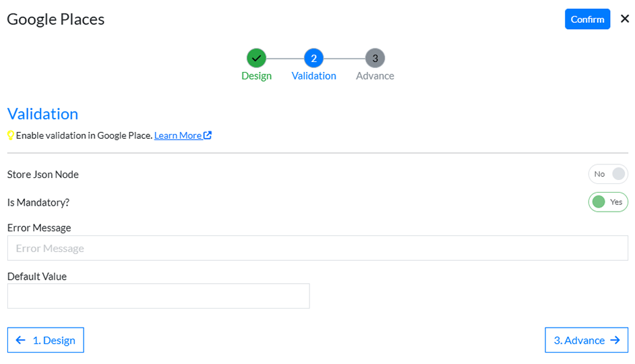Close the Google Places dialog
This screenshot has height=364, width=635.
[x=624, y=19]
